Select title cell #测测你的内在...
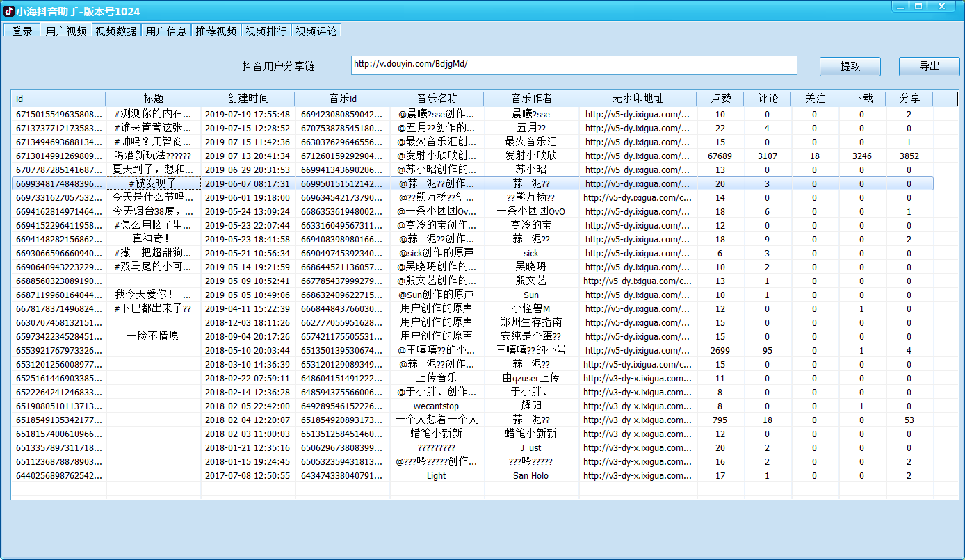 154,114
